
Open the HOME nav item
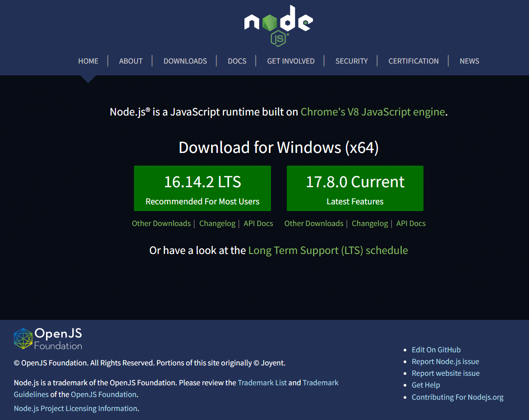point(88,61)
